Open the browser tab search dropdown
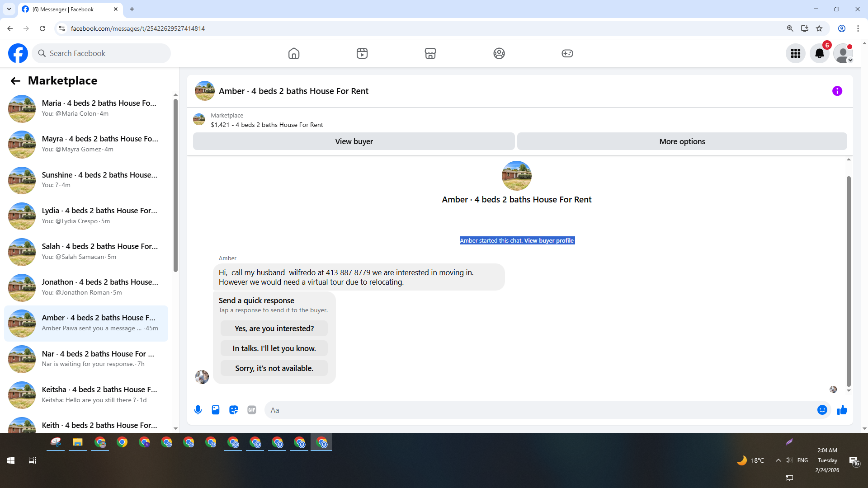This screenshot has width=868, height=488. click(x=9, y=9)
